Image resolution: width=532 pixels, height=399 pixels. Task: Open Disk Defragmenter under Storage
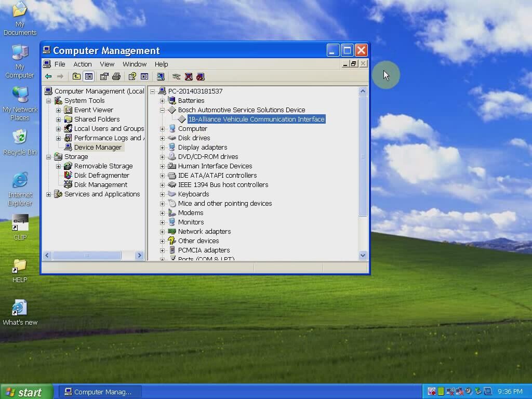[x=103, y=175]
